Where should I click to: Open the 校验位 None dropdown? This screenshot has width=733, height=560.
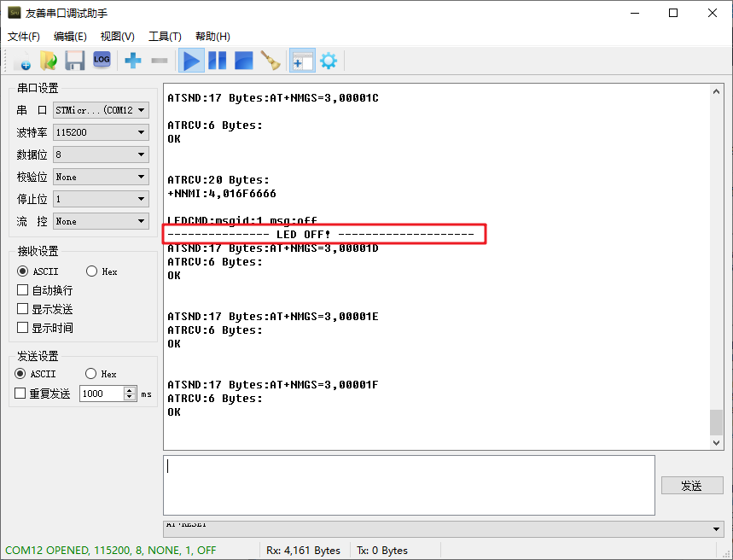point(101,177)
